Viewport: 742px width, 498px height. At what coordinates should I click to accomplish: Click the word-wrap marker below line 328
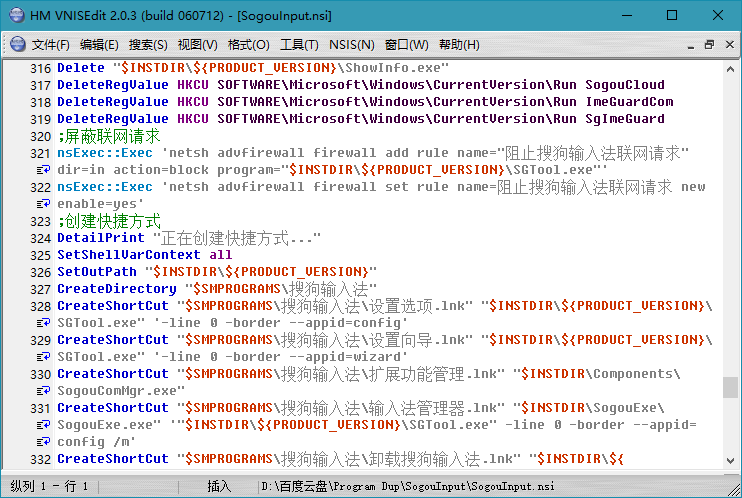tap(43, 323)
